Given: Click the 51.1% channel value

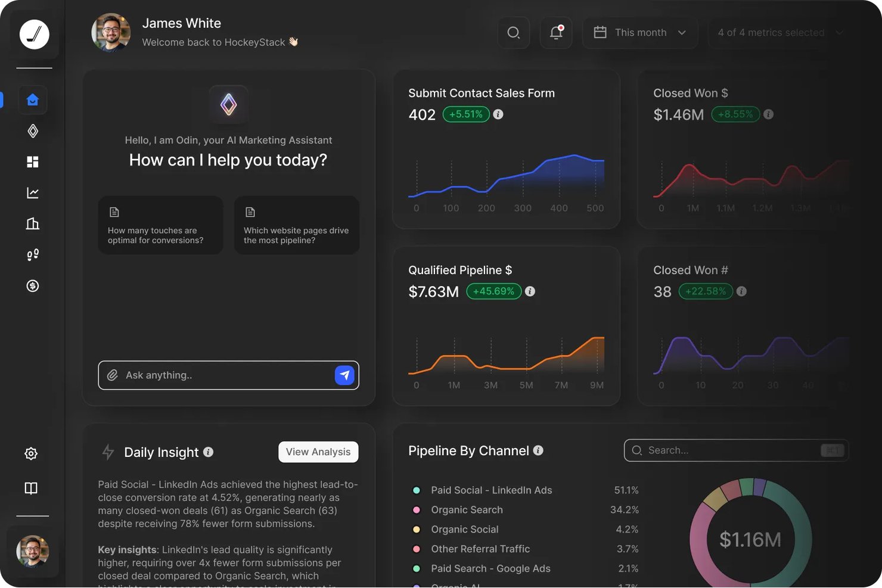Looking at the screenshot, I should 626,490.
